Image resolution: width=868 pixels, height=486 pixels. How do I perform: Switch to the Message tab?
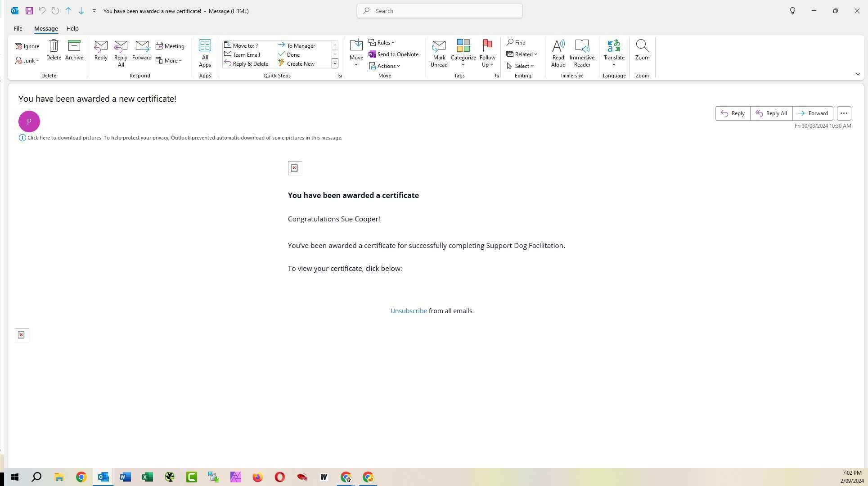coord(46,28)
